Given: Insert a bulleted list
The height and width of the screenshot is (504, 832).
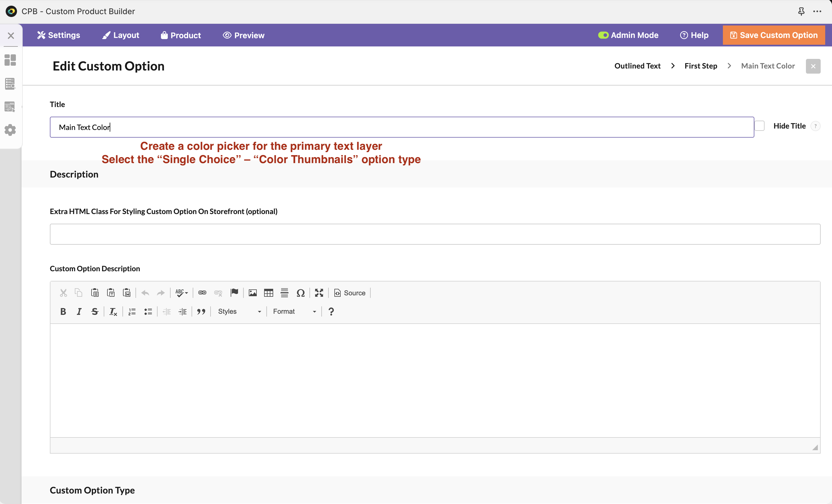Looking at the screenshot, I should coord(148,311).
